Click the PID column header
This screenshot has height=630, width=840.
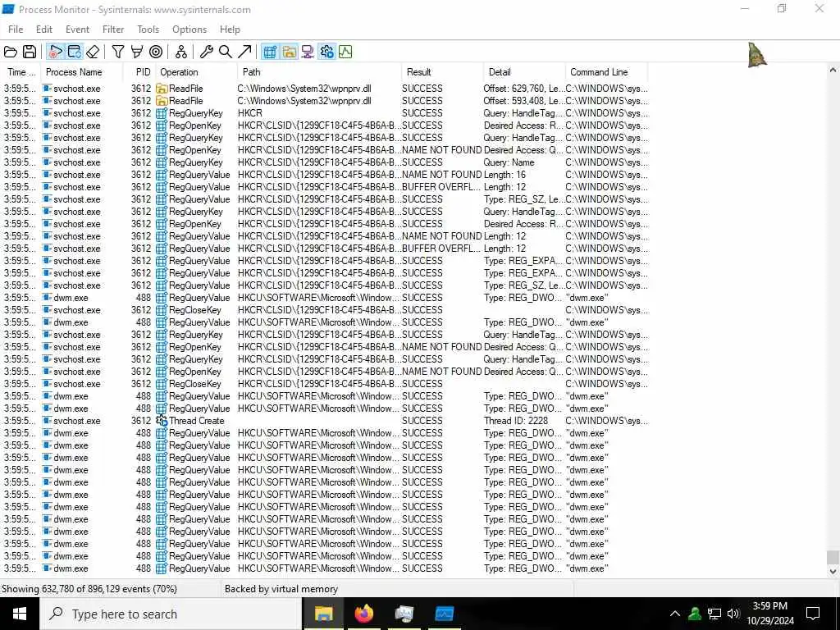139,72
